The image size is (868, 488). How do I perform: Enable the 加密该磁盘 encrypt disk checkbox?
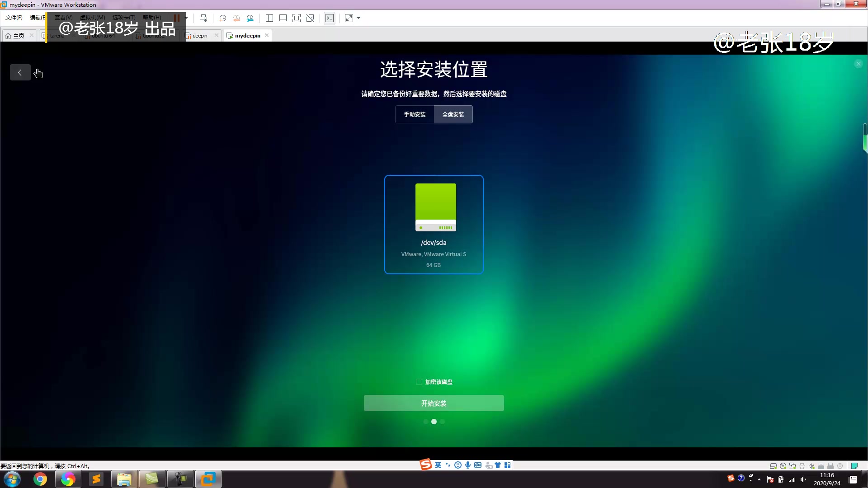click(419, 382)
